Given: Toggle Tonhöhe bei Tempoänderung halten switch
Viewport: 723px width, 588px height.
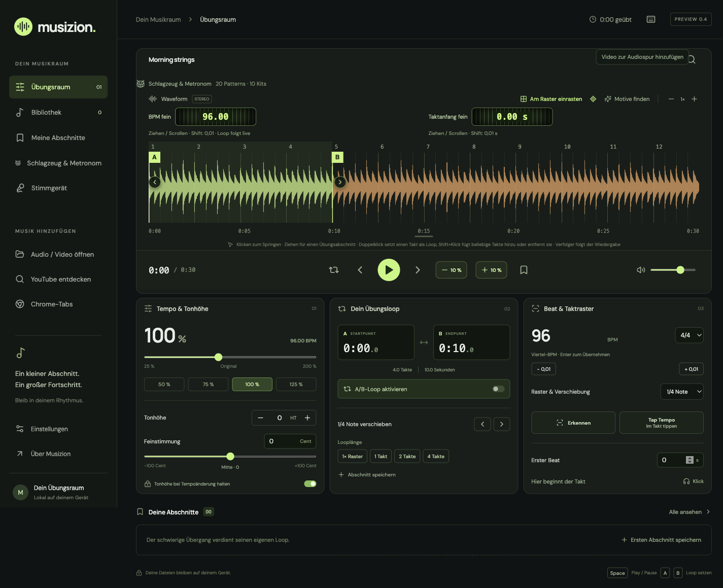Looking at the screenshot, I should (x=310, y=483).
